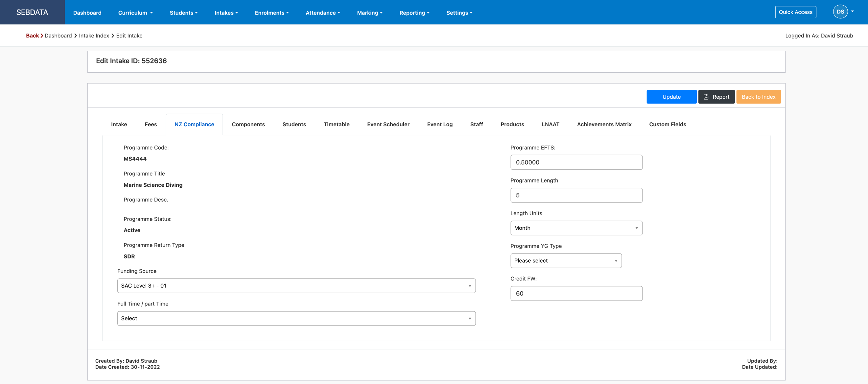
Task: Select the Length Units Month dropdown
Action: pos(576,228)
